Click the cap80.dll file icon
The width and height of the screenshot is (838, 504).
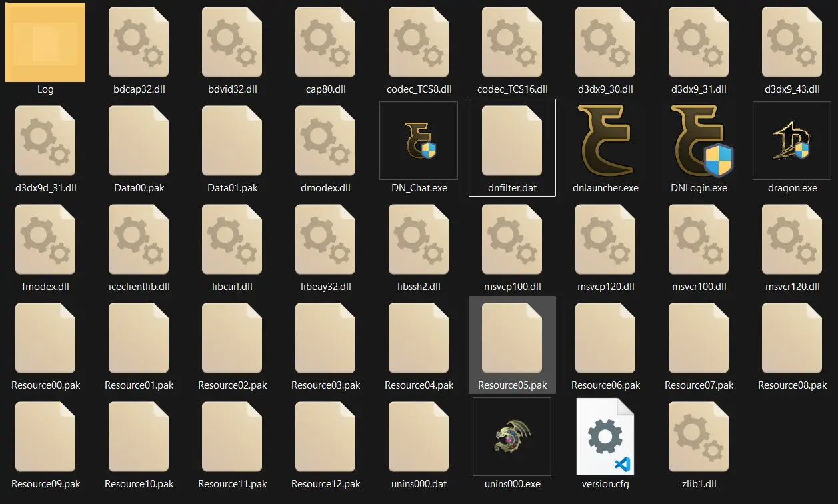325,43
